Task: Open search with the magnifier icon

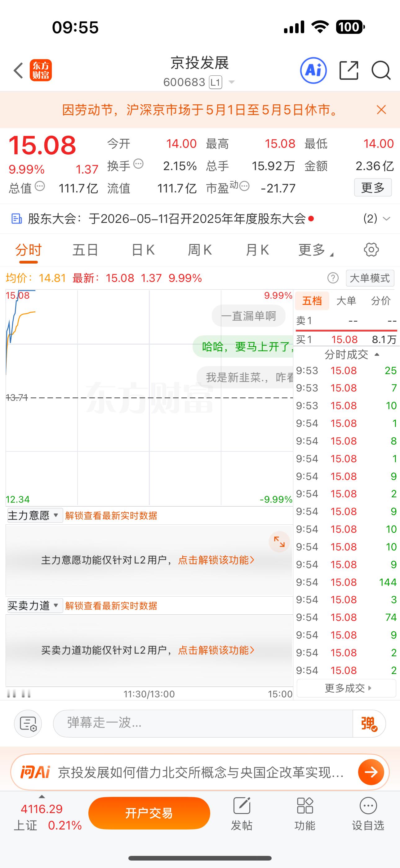Action: click(x=381, y=70)
